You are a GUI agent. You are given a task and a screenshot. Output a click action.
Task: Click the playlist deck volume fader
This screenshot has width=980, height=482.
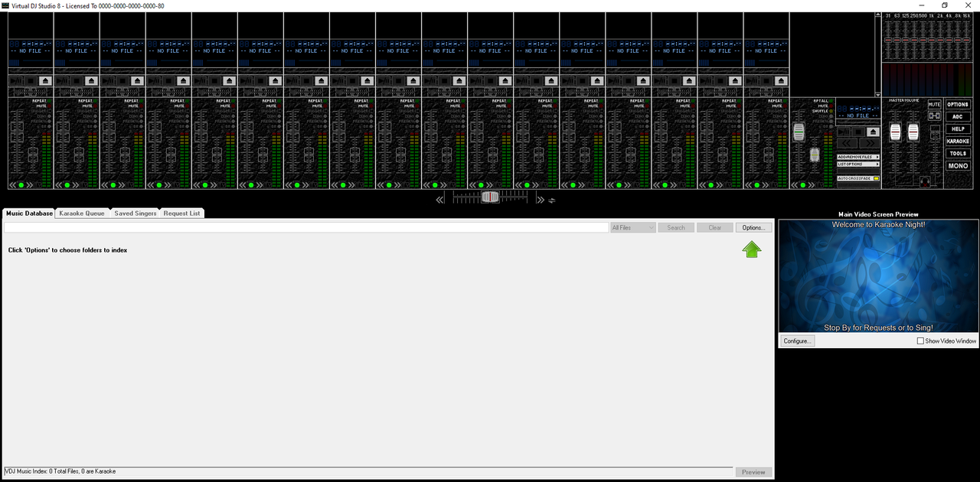(799, 132)
